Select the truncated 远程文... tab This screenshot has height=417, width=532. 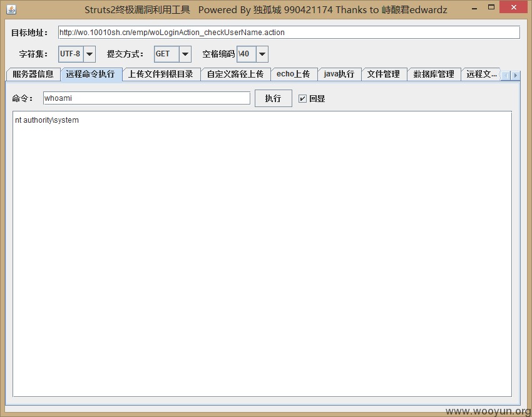pos(481,75)
